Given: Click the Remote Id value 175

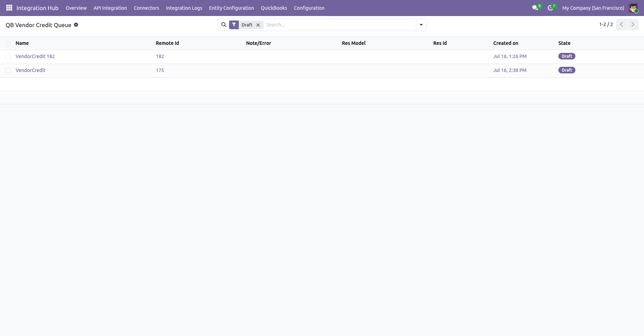Looking at the screenshot, I should 160,70.
